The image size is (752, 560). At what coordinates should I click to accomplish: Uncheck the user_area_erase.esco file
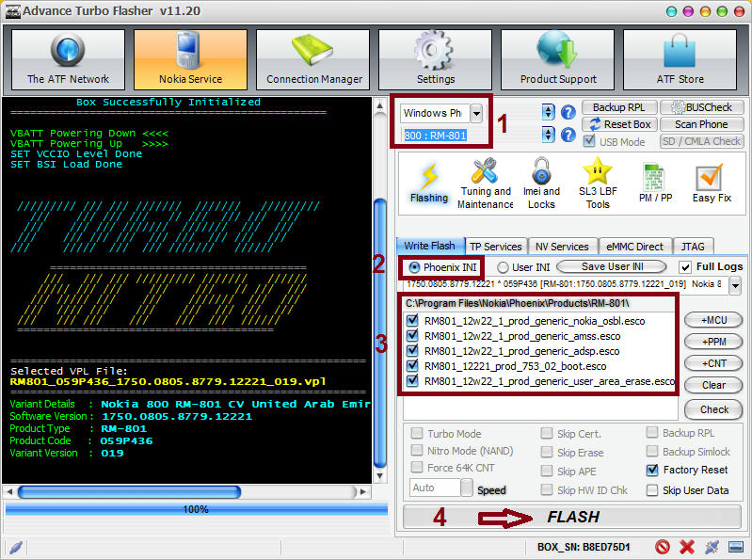412,380
